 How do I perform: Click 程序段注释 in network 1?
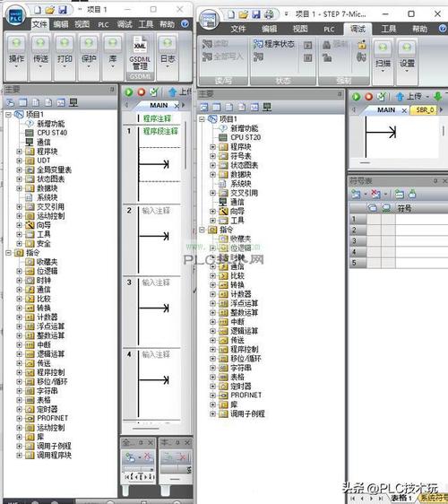click(160, 131)
